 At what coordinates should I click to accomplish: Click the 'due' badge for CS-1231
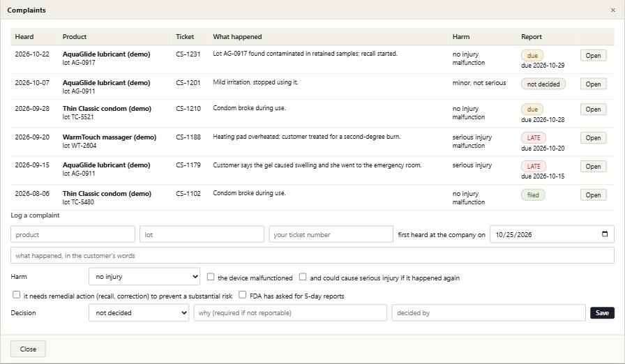click(532, 56)
